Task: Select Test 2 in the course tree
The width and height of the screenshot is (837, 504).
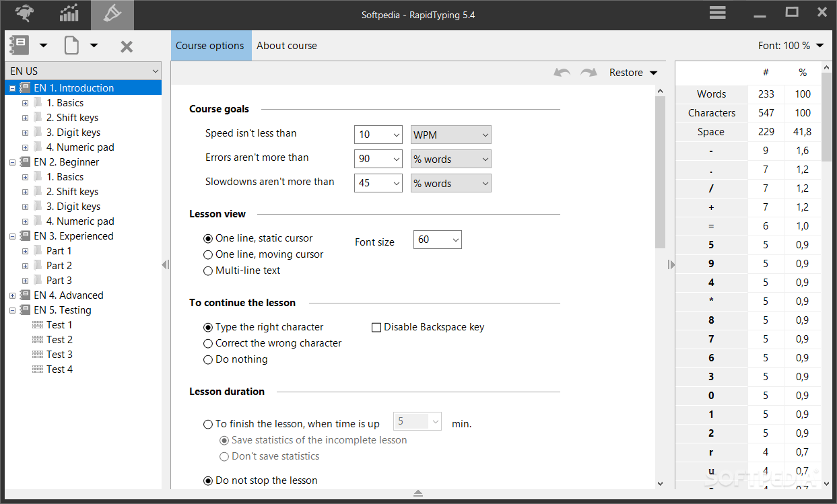Action: [59, 340]
